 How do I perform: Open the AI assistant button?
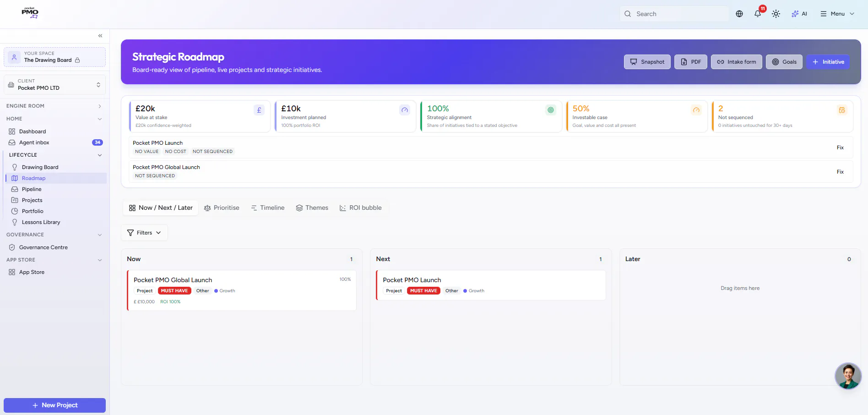(x=799, y=14)
